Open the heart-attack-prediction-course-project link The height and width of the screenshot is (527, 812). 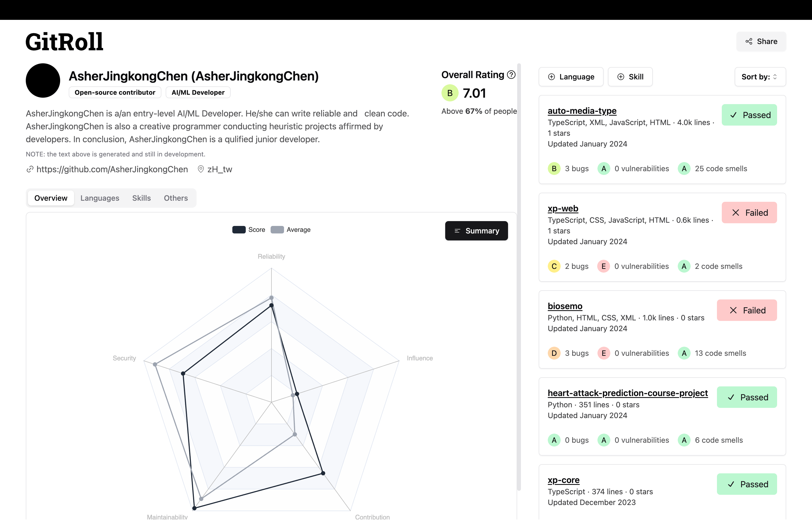tap(628, 393)
